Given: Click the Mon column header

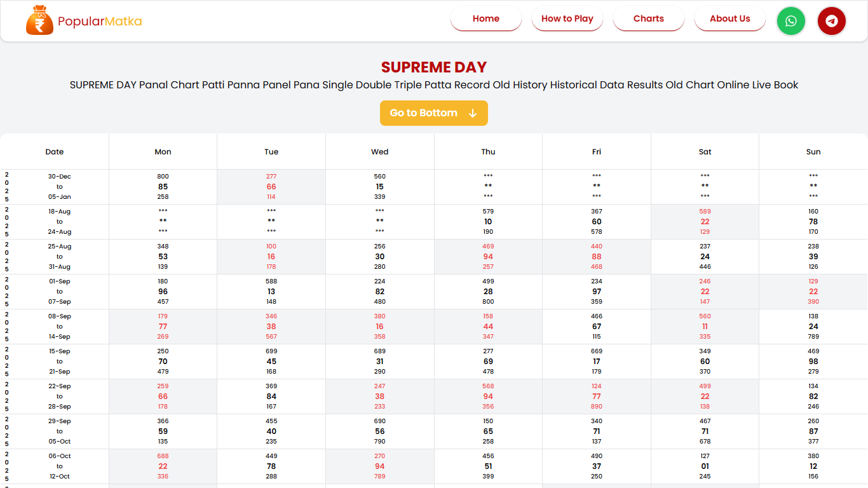Looking at the screenshot, I should pos(163,152).
